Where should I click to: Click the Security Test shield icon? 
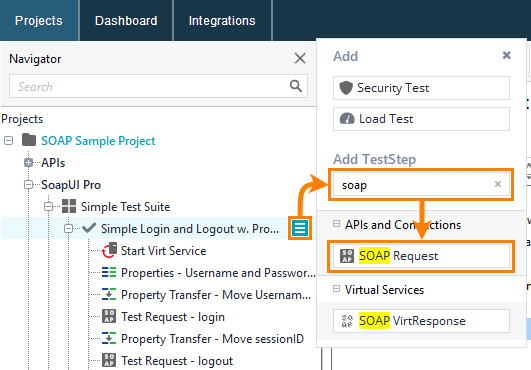coord(346,88)
